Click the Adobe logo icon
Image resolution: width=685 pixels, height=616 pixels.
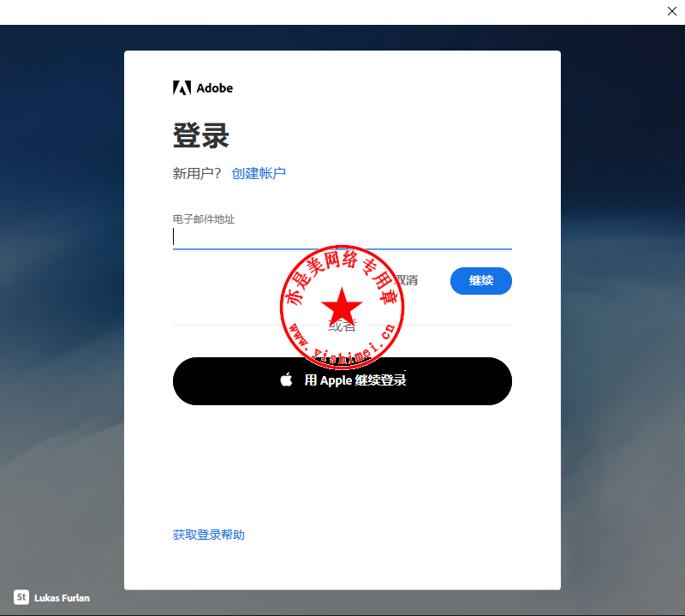click(x=182, y=88)
